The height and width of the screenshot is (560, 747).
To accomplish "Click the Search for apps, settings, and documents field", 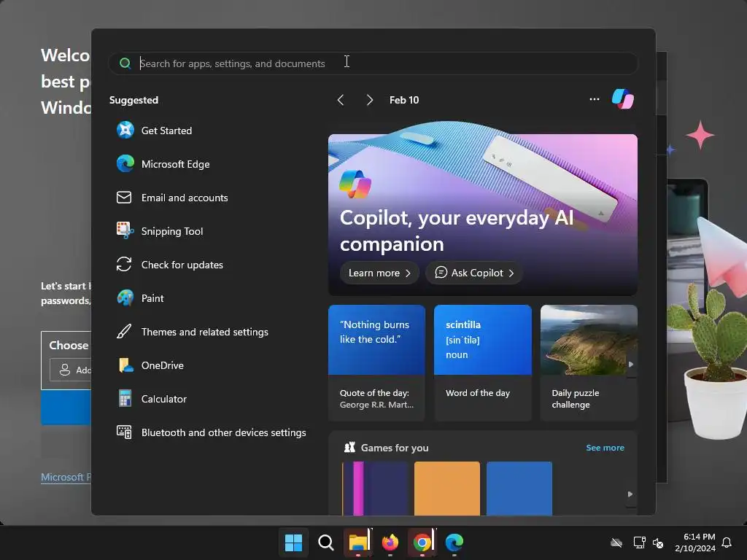I will click(x=373, y=63).
